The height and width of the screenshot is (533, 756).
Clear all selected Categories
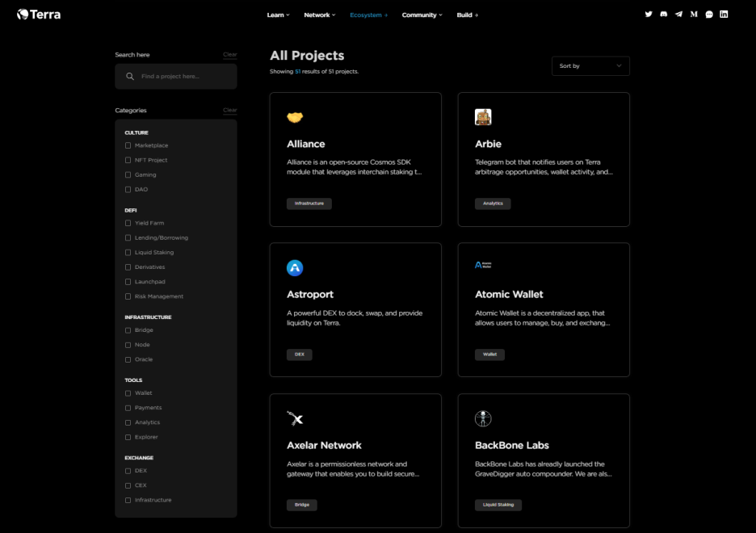(230, 111)
